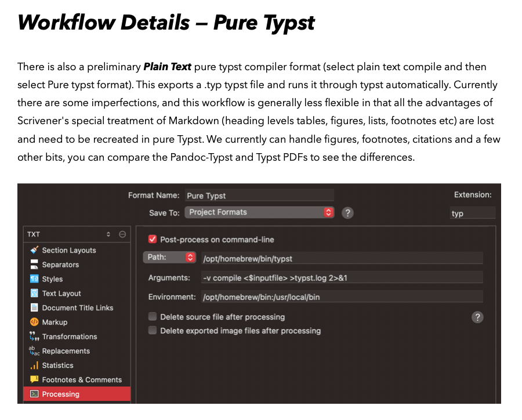Open the Replacements pane

(66, 351)
